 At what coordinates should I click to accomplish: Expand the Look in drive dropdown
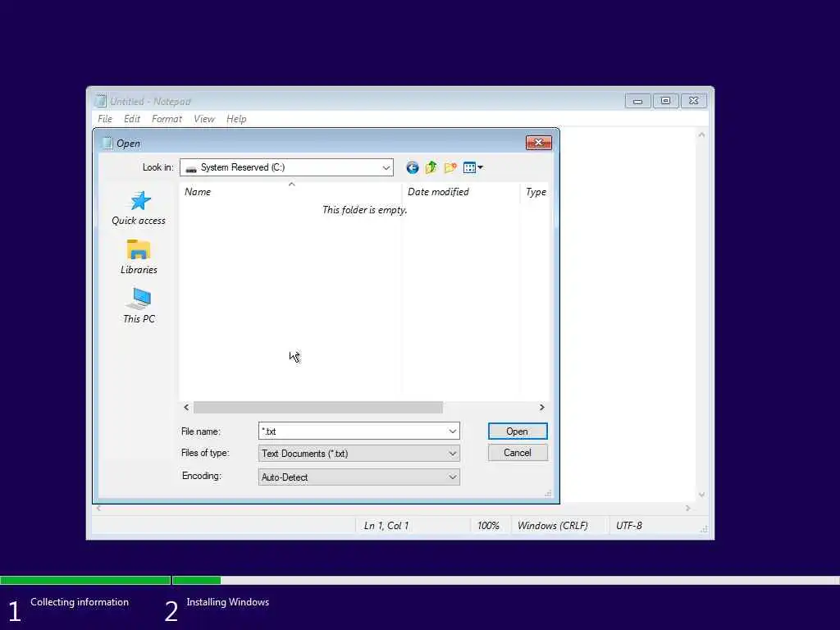386,167
